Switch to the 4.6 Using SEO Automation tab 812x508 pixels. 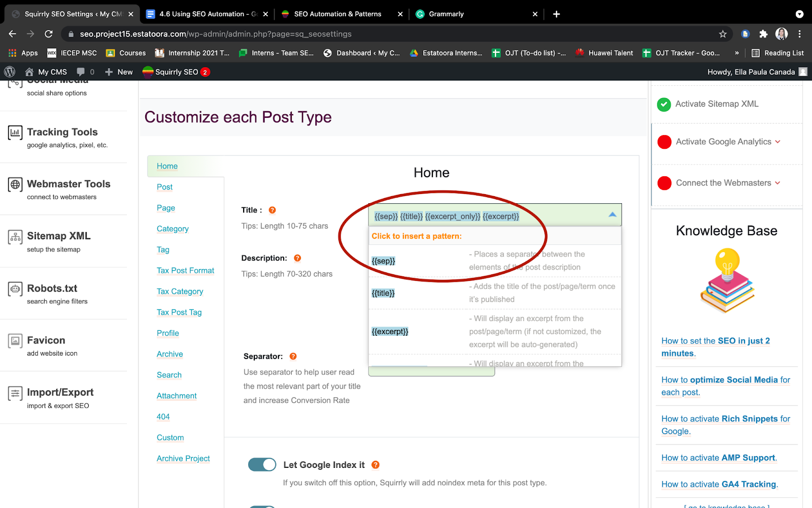click(207, 14)
